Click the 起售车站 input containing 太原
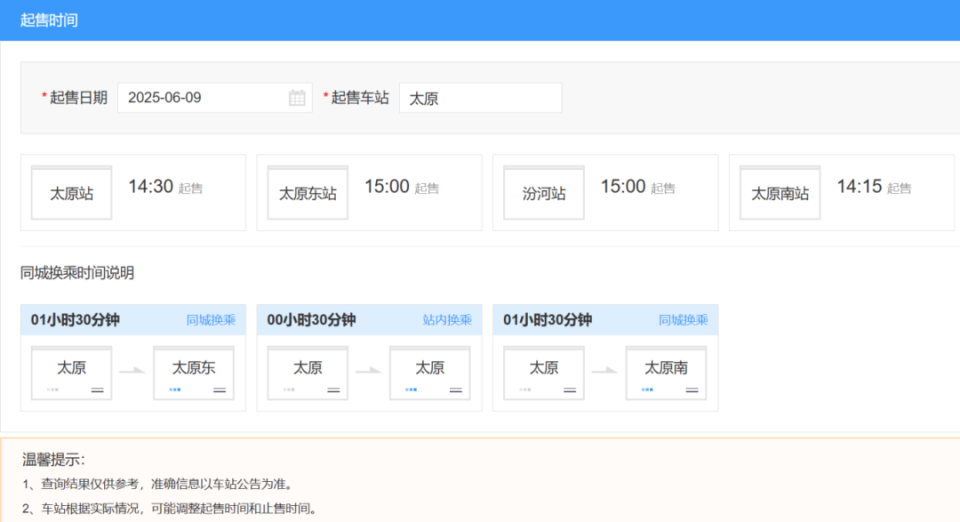Screen dimensions: 960x522 tap(481, 98)
